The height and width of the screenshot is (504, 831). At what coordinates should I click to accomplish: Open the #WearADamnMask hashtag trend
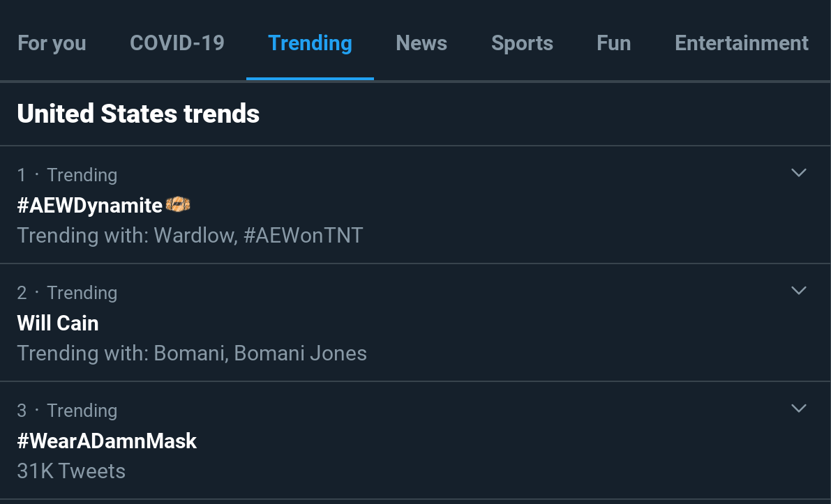(107, 441)
